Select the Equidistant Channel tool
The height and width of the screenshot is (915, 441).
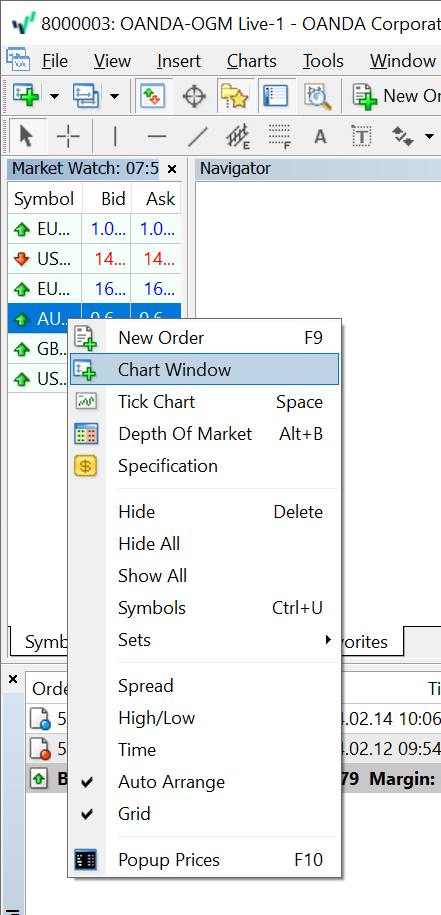tap(238, 137)
